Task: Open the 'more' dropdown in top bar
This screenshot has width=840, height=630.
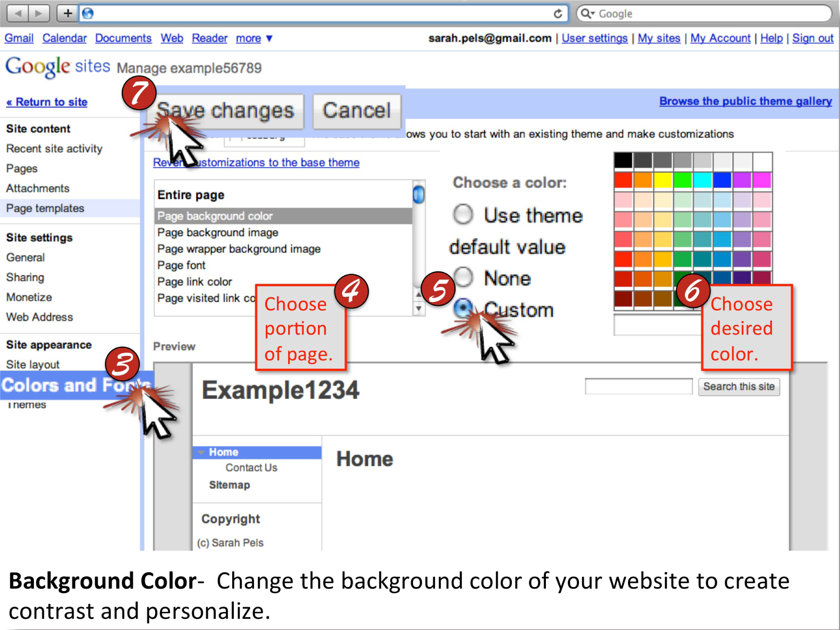Action: point(254,38)
